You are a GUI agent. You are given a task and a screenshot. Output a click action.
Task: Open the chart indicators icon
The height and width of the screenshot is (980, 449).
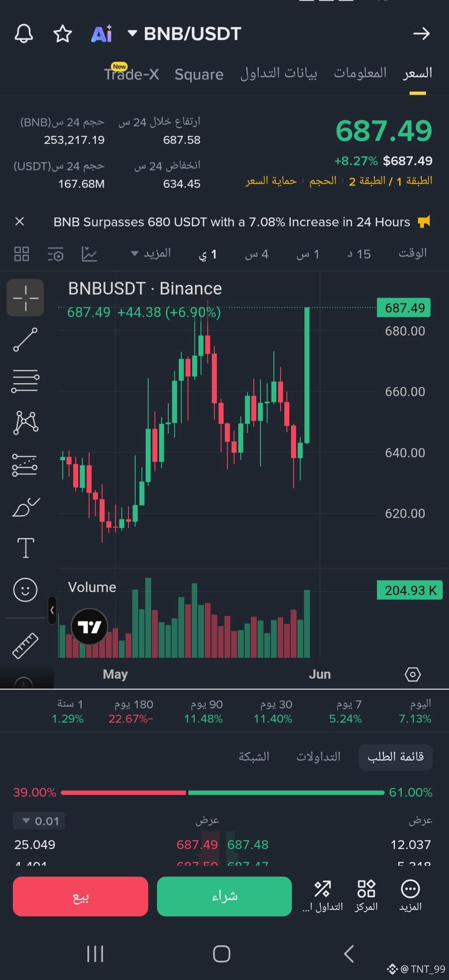coord(89,254)
